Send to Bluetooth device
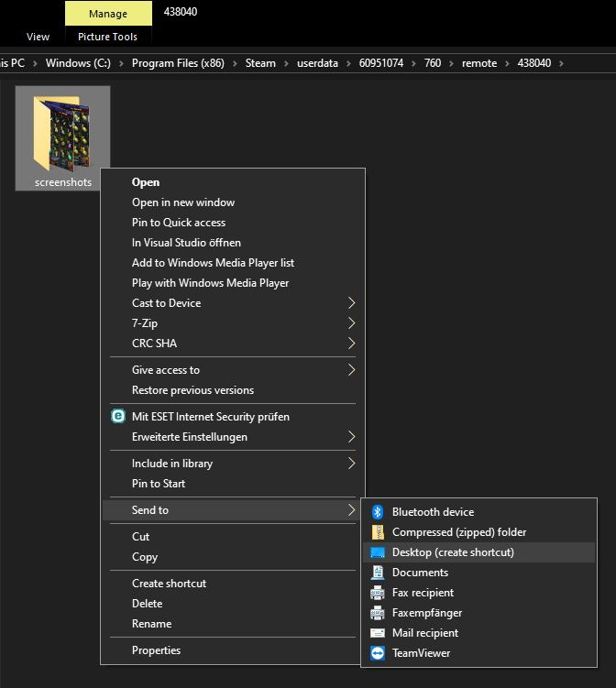Screen dimensions: 616x688 [479, 511]
